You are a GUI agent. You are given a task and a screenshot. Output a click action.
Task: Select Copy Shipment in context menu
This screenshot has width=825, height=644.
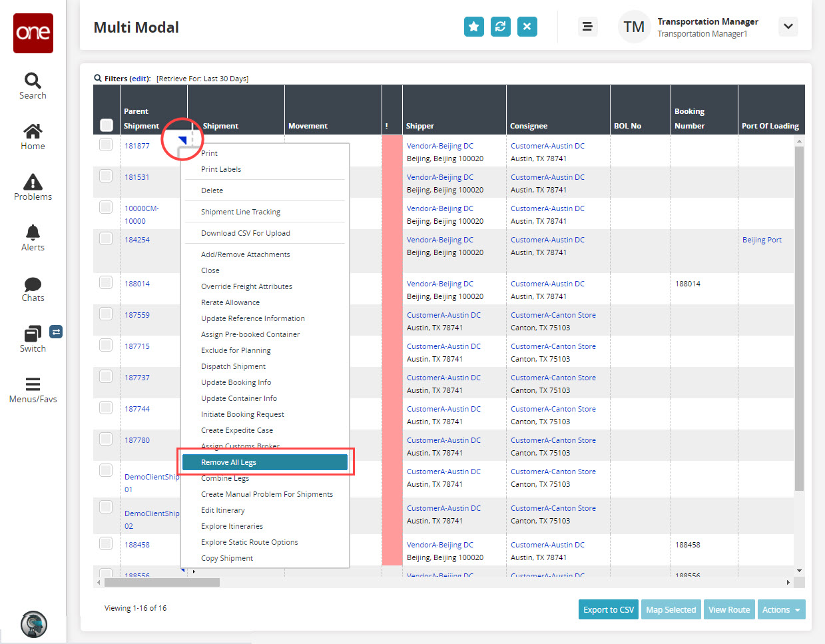(x=227, y=558)
